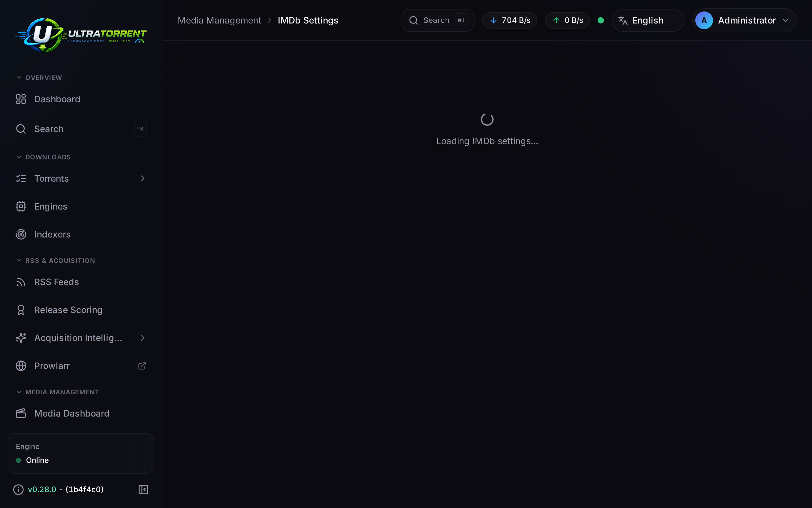Click the top bar Search field
This screenshot has height=508, width=812.
click(438, 21)
